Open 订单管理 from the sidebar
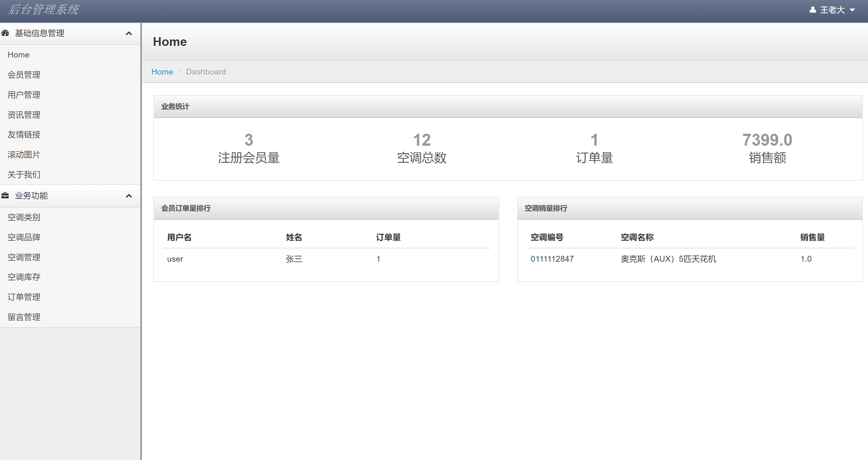 [x=23, y=297]
